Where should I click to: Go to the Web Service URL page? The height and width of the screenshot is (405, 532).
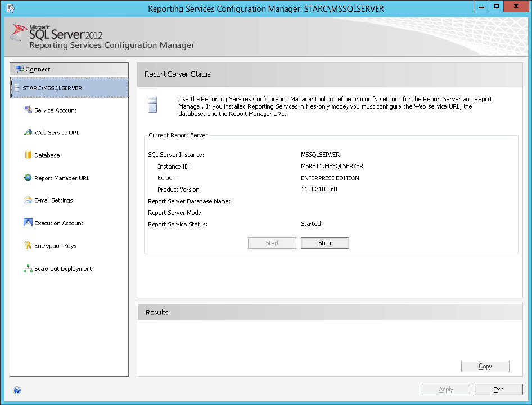[x=57, y=132]
